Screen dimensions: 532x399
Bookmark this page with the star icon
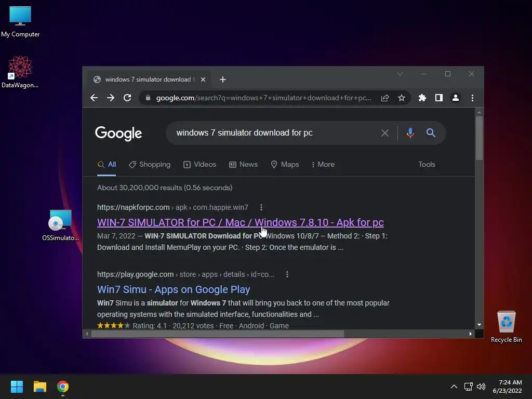[x=402, y=98]
